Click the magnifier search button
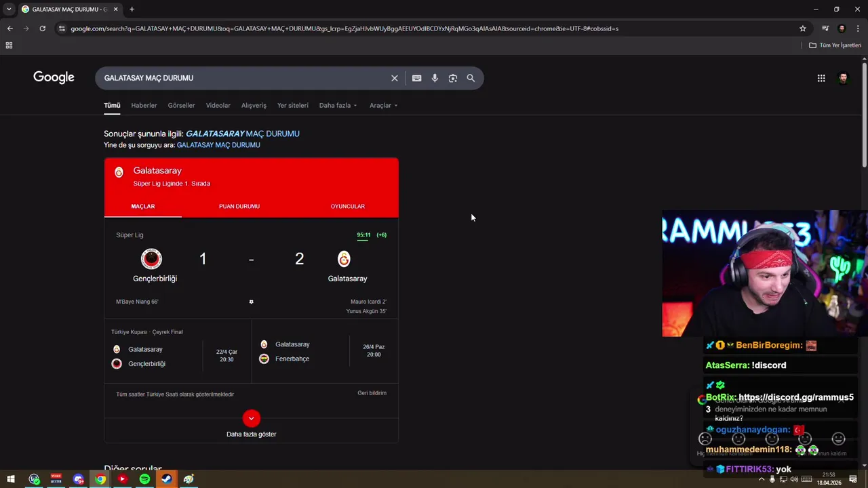The image size is (868, 488). 471,78
